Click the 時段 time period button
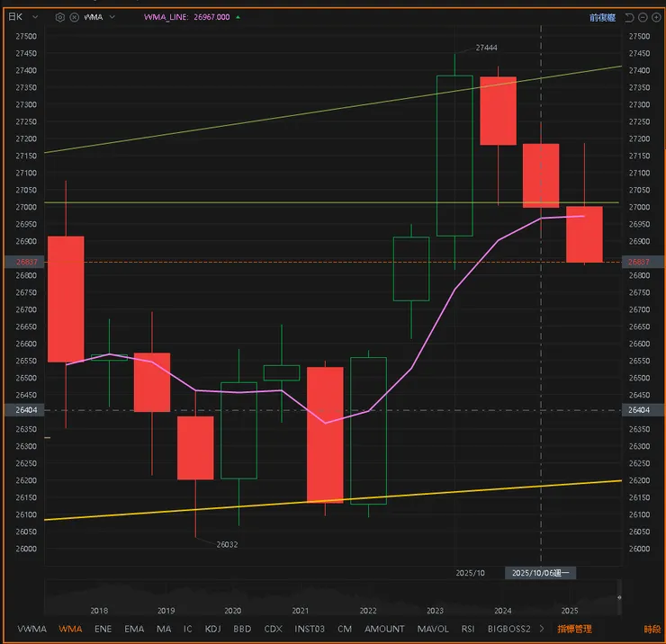666x644 pixels. click(652, 629)
